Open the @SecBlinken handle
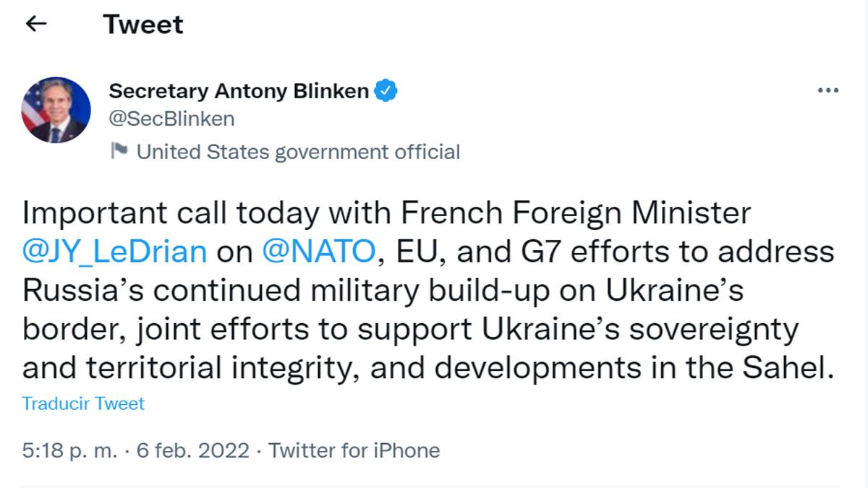 tap(171, 118)
